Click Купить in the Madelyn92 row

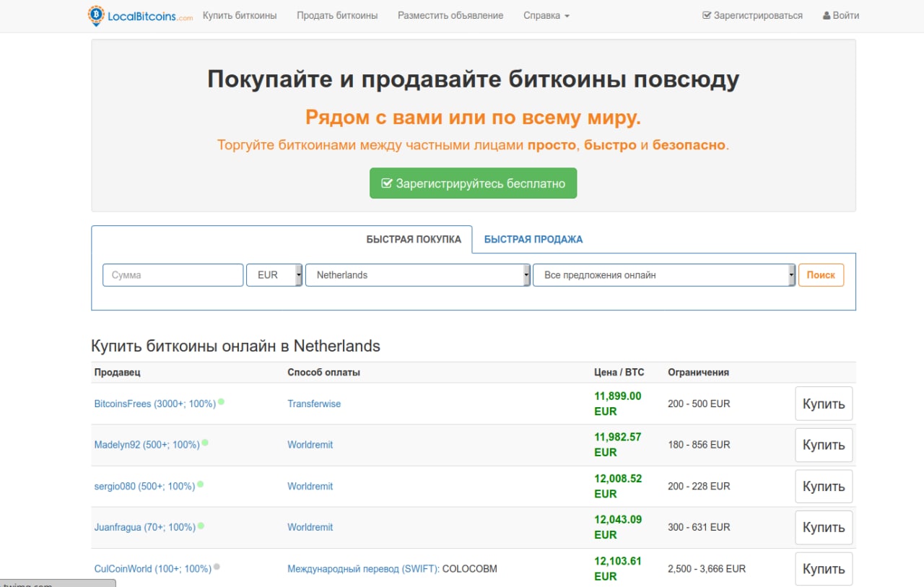[x=824, y=445]
